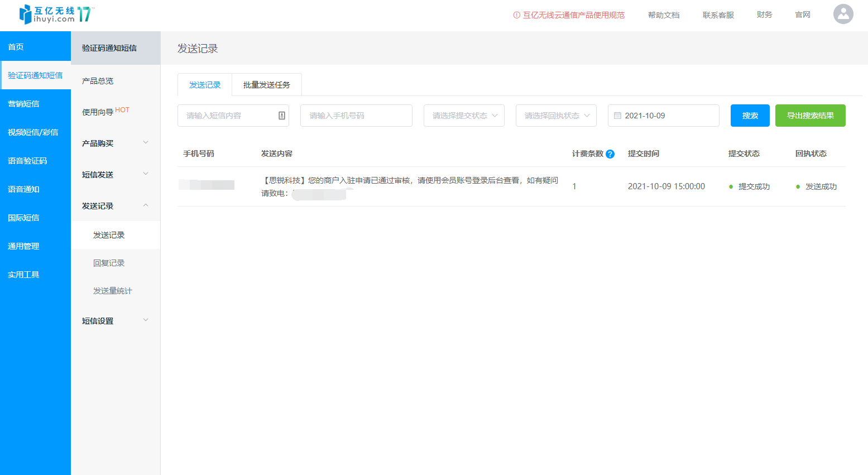Screen dimensions: 868x475
Task: Open 语音验证码 in the sidebar
Action: 27,161
